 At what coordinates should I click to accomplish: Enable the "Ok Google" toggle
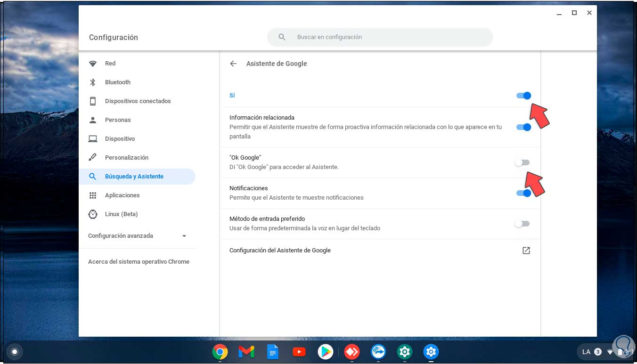[523, 162]
